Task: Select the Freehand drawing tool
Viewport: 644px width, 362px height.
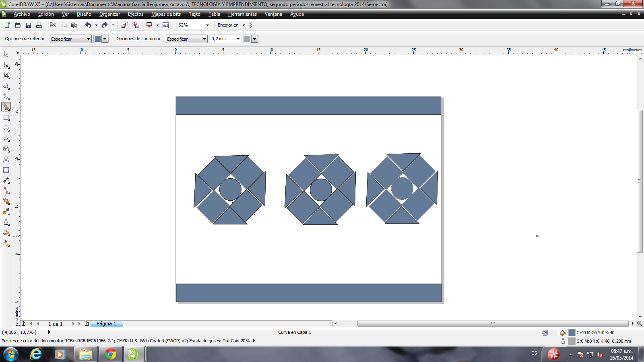Action: coord(6,96)
